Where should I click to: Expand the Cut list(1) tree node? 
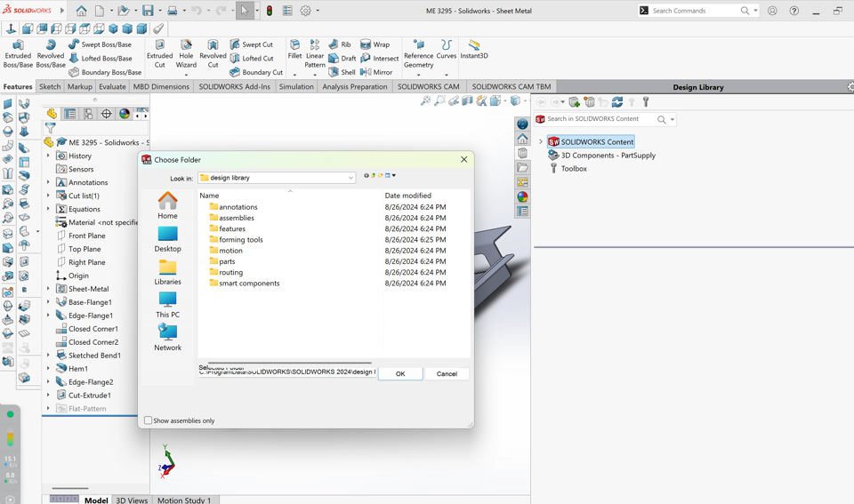click(x=48, y=196)
